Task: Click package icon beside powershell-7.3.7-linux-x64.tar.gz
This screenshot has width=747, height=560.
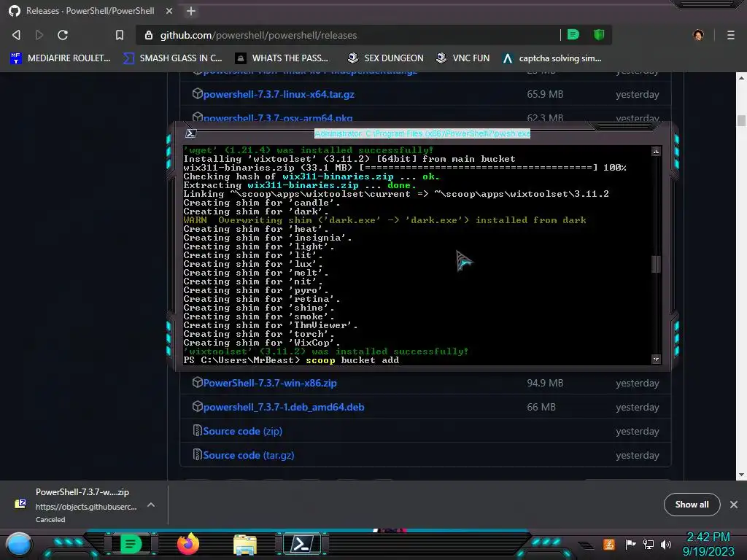Action: [197, 93]
